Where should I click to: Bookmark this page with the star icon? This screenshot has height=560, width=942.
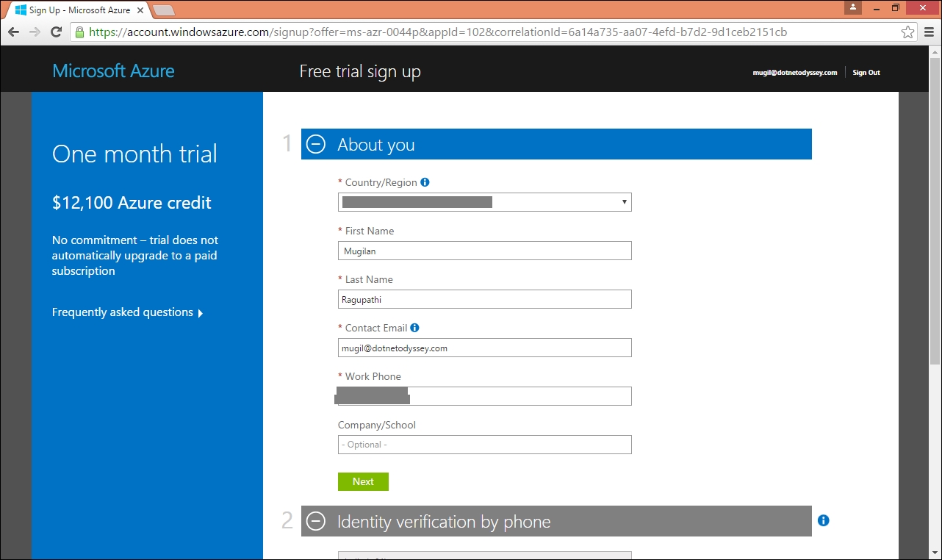click(908, 32)
